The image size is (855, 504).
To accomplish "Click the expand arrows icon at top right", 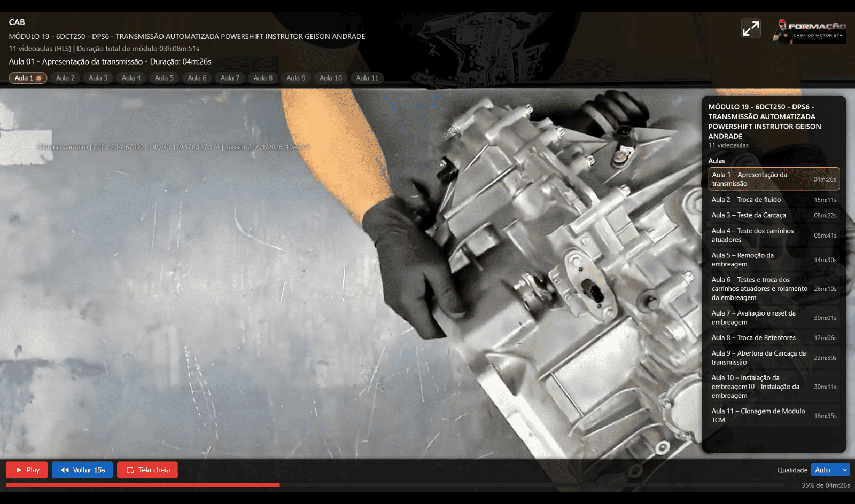I will pyautogui.click(x=751, y=28).
